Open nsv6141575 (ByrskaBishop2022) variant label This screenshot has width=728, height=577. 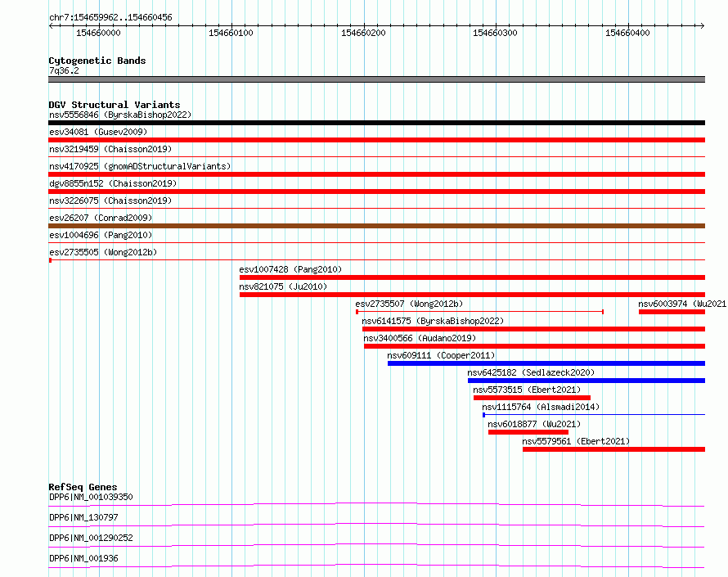click(x=433, y=321)
